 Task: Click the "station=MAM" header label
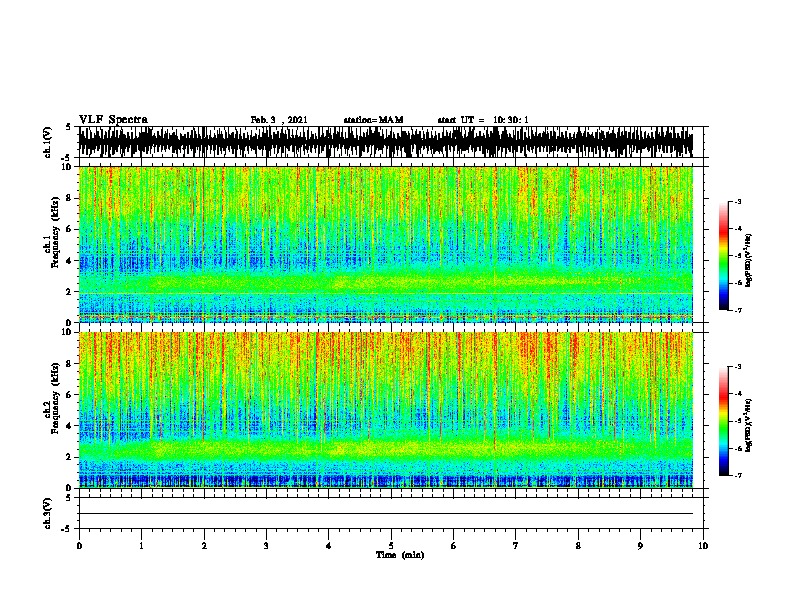(x=373, y=120)
